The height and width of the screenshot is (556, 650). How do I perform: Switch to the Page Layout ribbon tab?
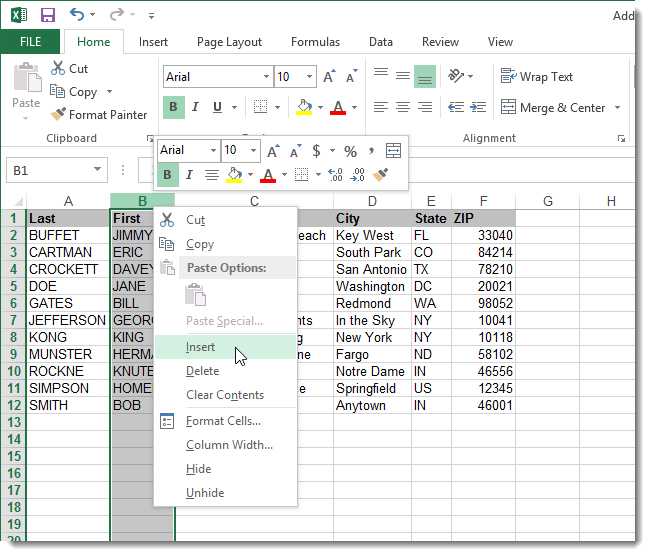coord(229,42)
